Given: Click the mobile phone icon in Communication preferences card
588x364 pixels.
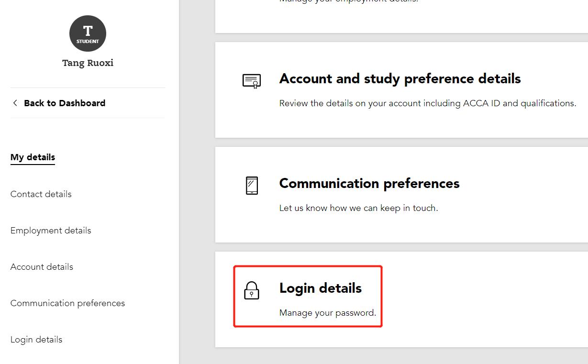Looking at the screenshot, I should (x=252, y=186).
